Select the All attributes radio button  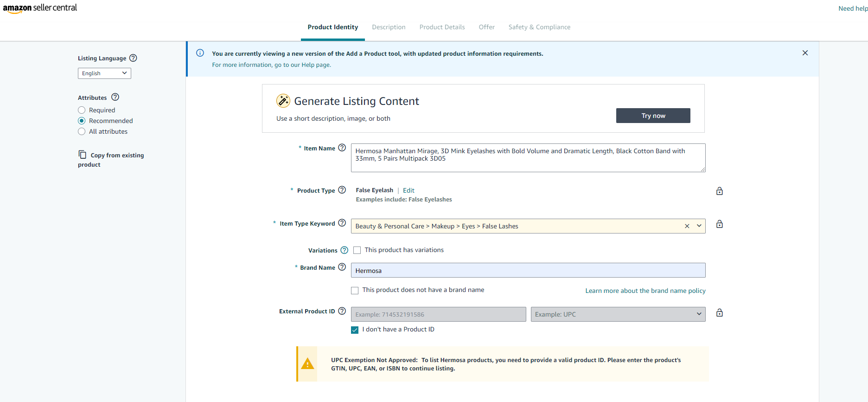point(82,131)
